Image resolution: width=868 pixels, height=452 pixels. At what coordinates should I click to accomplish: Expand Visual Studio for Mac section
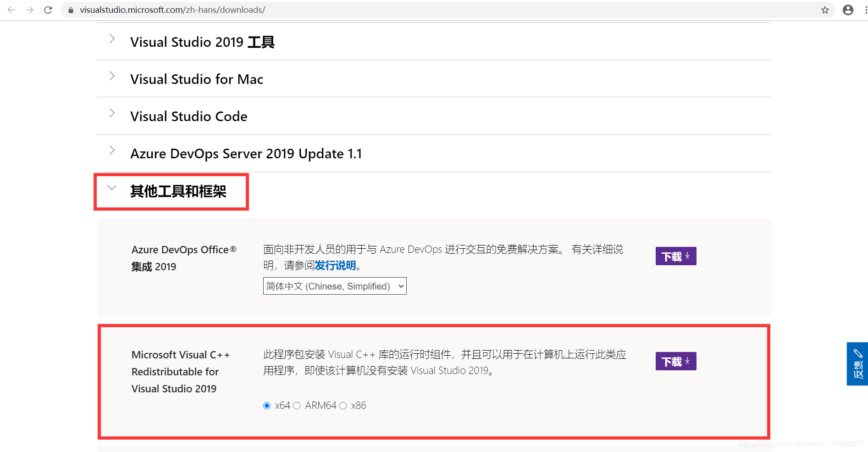434,79
